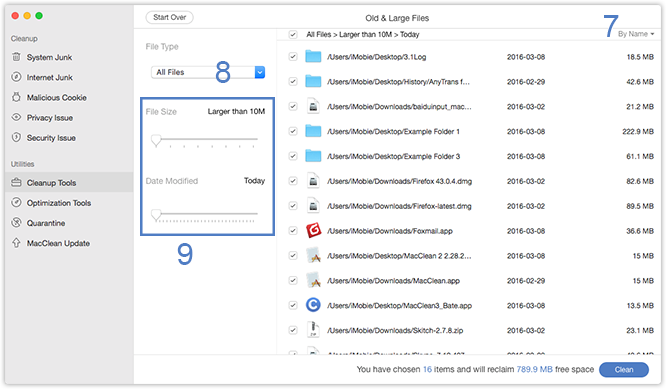666x389 pixels.
Task: Select Security Issue in sidebar
Action: pyautogui.click(x=51, y=138)
